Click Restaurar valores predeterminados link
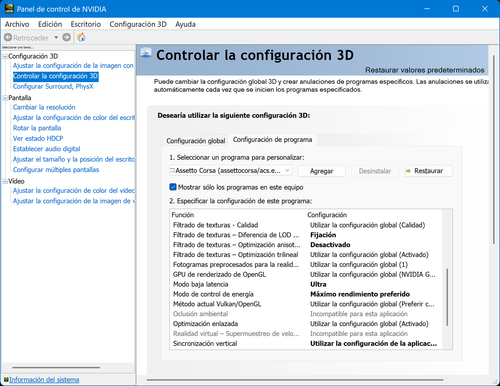This screenshot has width=500, height=386. pos(425,70)
